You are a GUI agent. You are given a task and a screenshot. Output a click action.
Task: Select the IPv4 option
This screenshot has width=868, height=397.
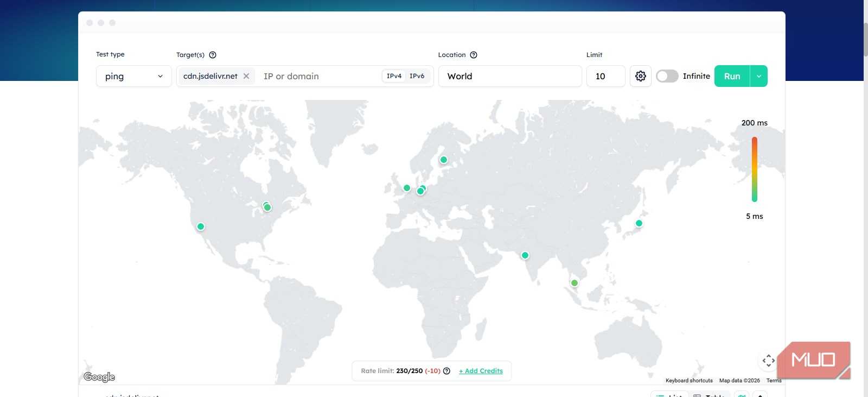click(394, 76)
